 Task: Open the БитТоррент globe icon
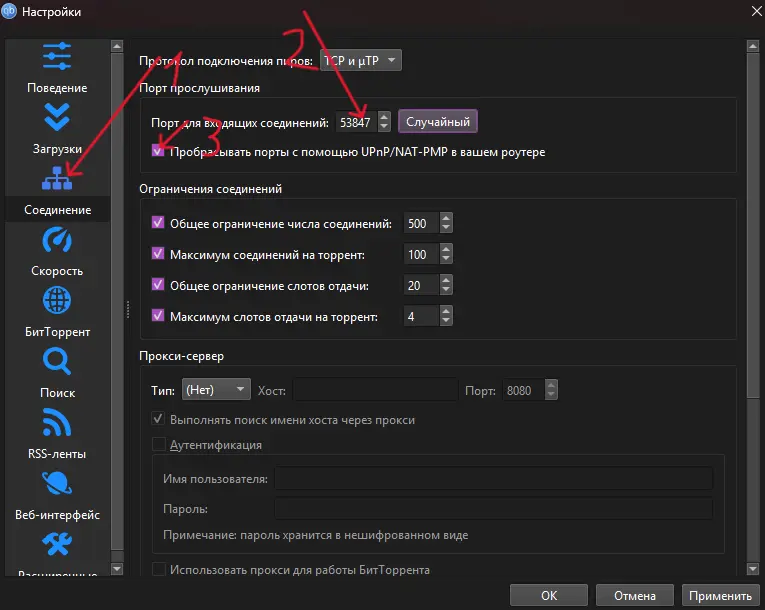[57, 300]
